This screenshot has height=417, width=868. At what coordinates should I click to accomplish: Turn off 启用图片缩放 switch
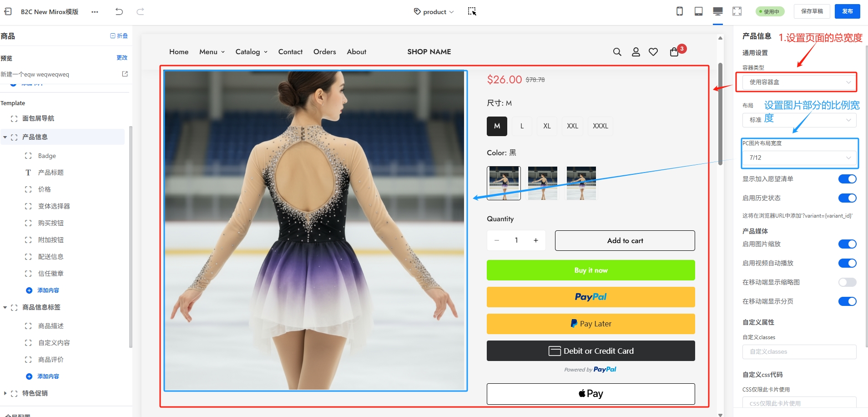click(x=847, y=244)
